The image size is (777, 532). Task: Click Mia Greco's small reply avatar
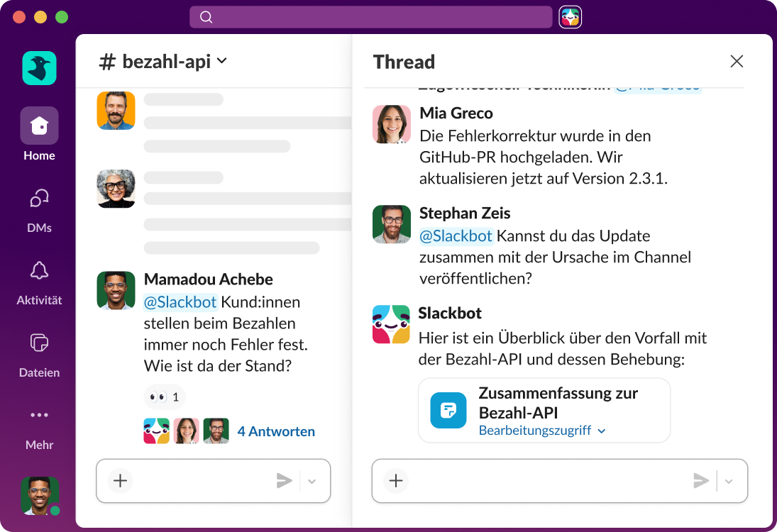[187, 431]
